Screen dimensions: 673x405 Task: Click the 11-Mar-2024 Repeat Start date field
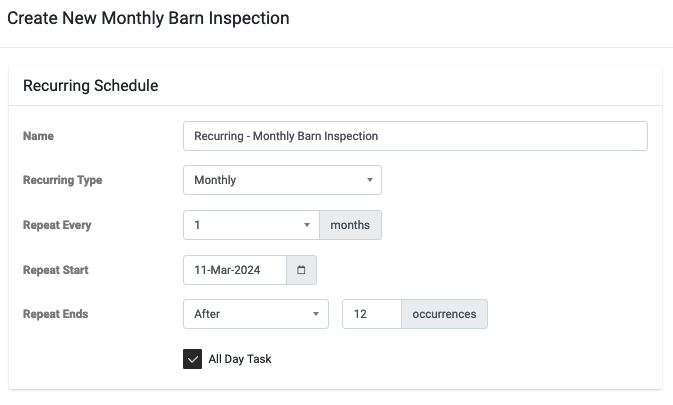(x=235, y=270)
